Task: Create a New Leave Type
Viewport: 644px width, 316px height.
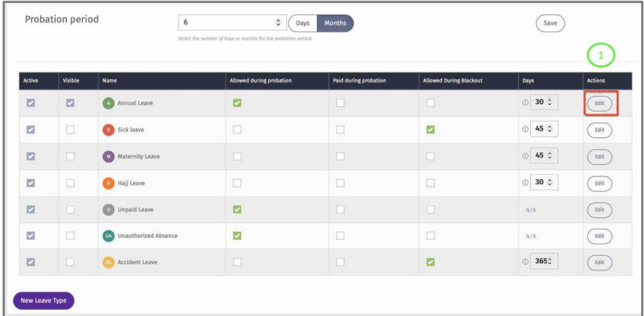Action: click(x=44, y=300)
